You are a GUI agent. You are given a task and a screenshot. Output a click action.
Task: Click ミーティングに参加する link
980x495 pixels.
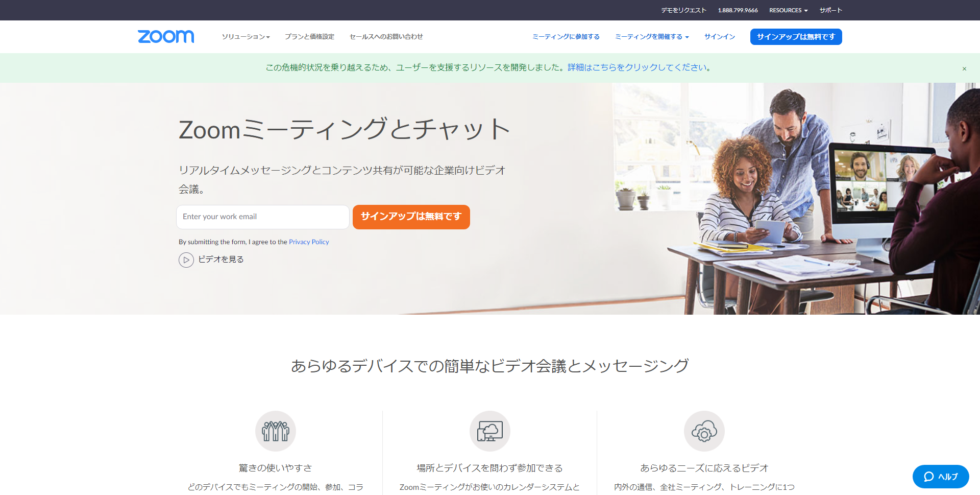pos(566,37)
